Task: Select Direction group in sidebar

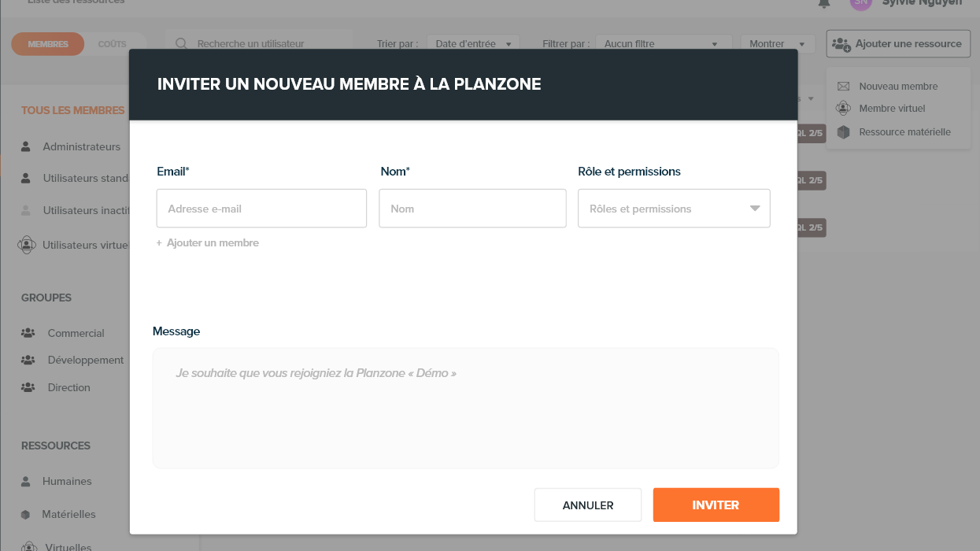Action: (x=68, y=387)
